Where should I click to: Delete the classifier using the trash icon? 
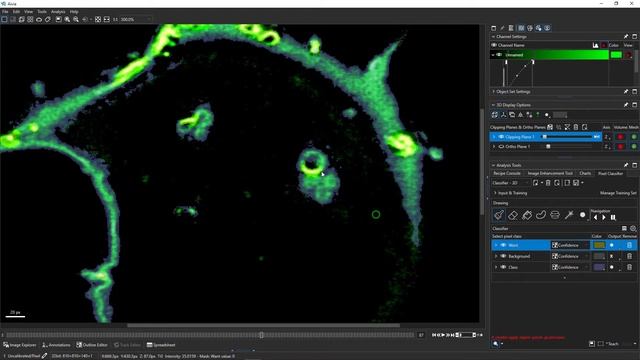[x=548, y=183]
